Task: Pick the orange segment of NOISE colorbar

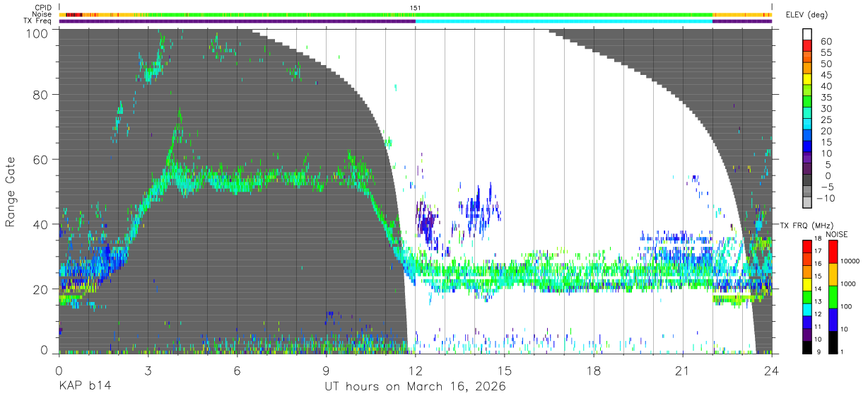Action: (x=833, y=274)
